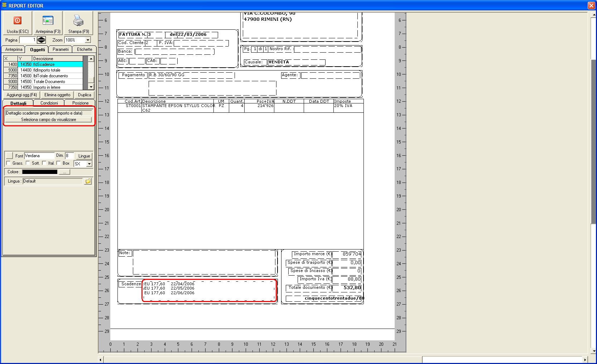This screenshot has width=597, height=364.
Task: Enable the Grass. bold checkbox
Action: pos(9,163)
